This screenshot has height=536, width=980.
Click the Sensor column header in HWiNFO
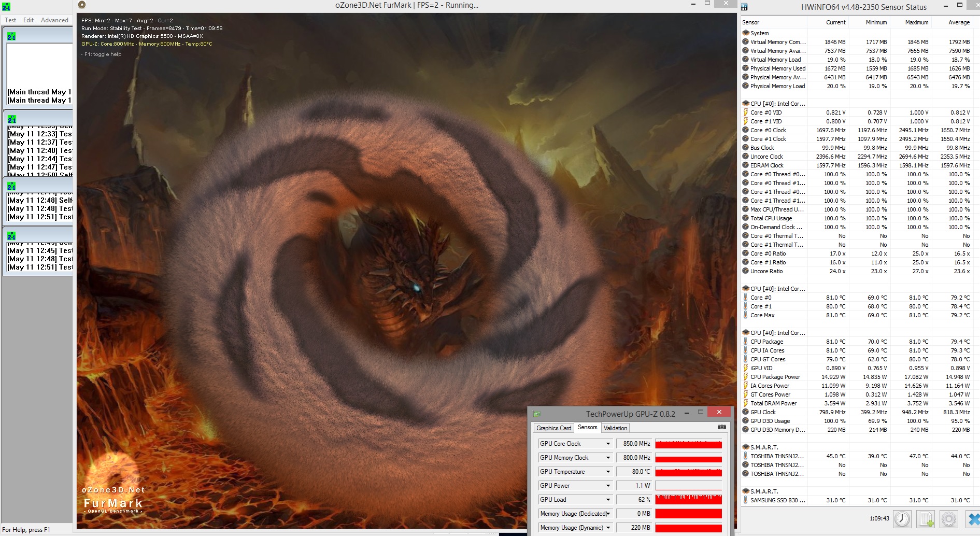[774, 22]
